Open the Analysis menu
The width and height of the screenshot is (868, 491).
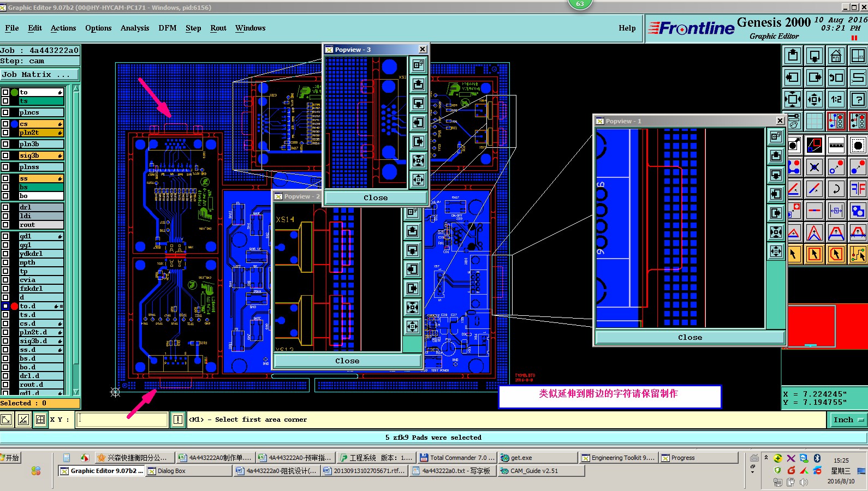click(135, 28)
